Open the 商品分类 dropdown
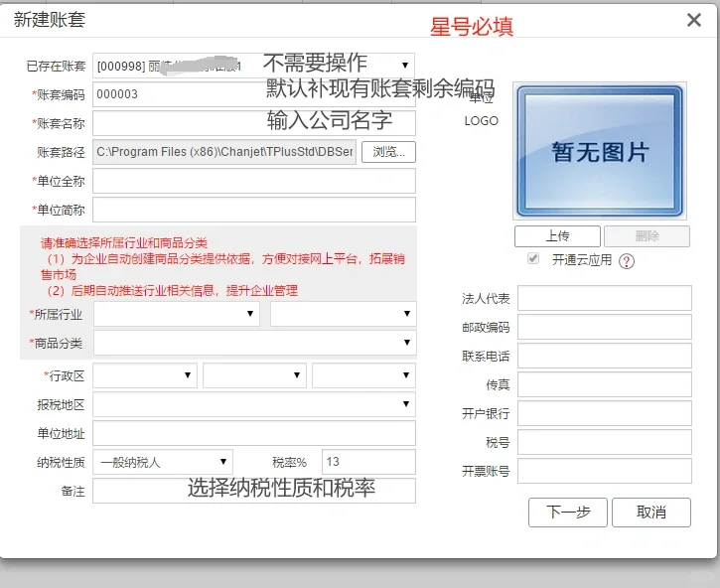720x588 pixels. click(255, 343)
